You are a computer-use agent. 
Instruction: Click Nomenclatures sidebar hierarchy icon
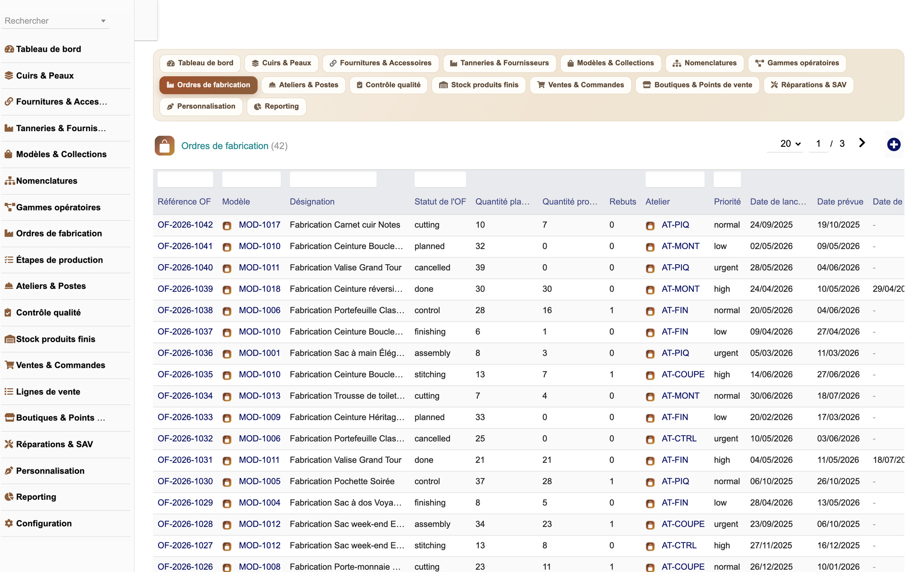pyautogui.click(x=9, y=181)
